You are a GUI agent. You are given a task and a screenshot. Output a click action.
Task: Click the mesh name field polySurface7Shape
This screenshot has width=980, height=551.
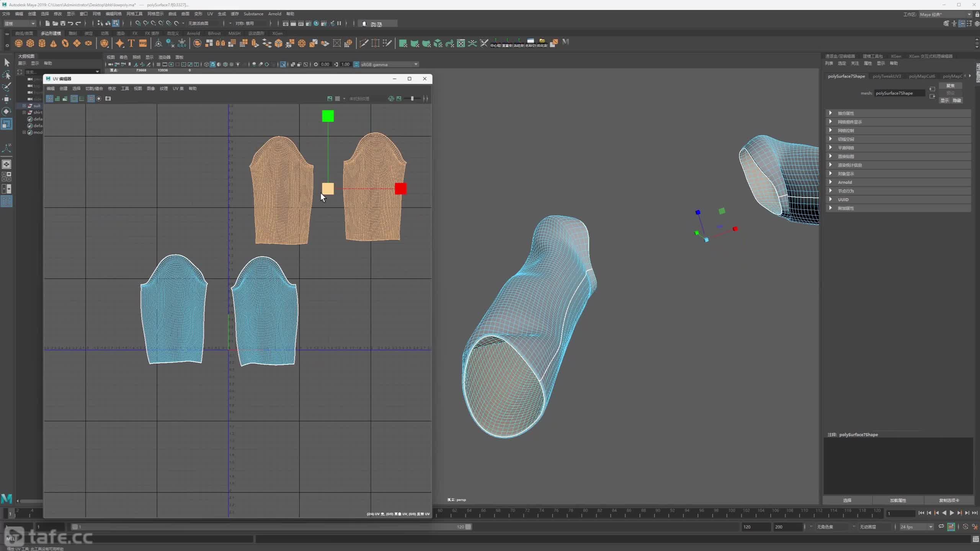900,93
